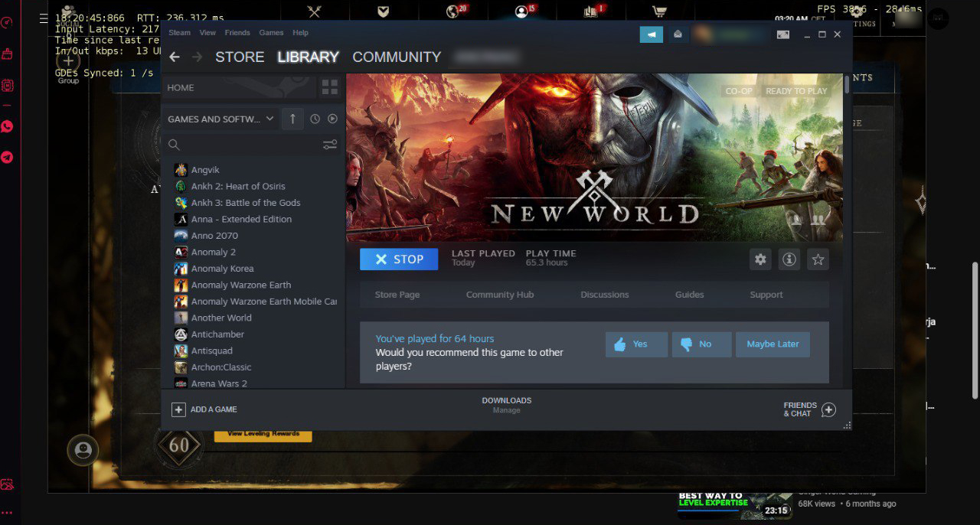This screenshot has width=980, height=525.
Task: Open Friends menu
Action: click(x=237, y=33)
